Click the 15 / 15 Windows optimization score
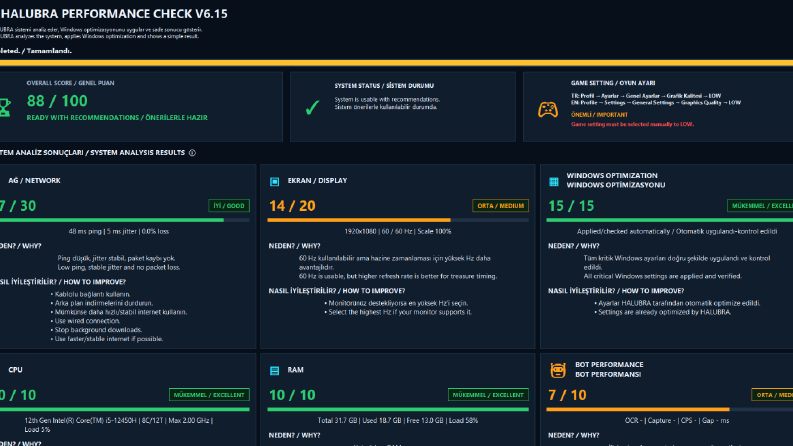 pos(571,206)
